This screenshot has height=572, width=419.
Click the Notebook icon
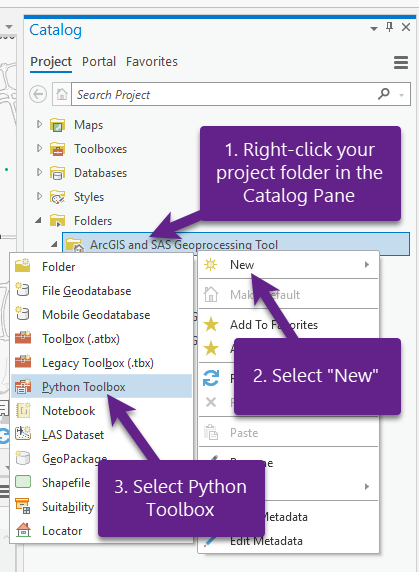click(23, 410)
